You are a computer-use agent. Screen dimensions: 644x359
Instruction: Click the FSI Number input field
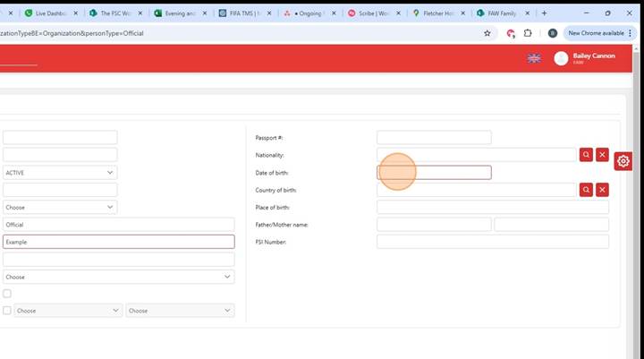[493, 242]
